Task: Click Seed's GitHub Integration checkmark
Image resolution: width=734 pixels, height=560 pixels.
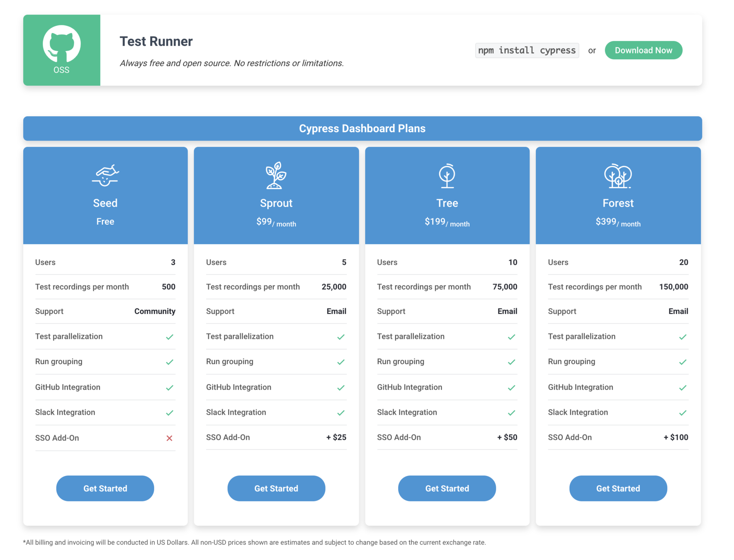Action: tap(170, 387)
